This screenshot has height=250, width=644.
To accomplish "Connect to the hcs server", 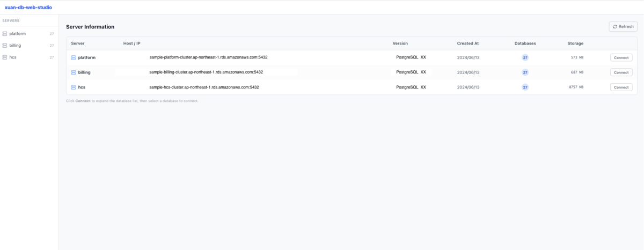I will coord(621,87).
